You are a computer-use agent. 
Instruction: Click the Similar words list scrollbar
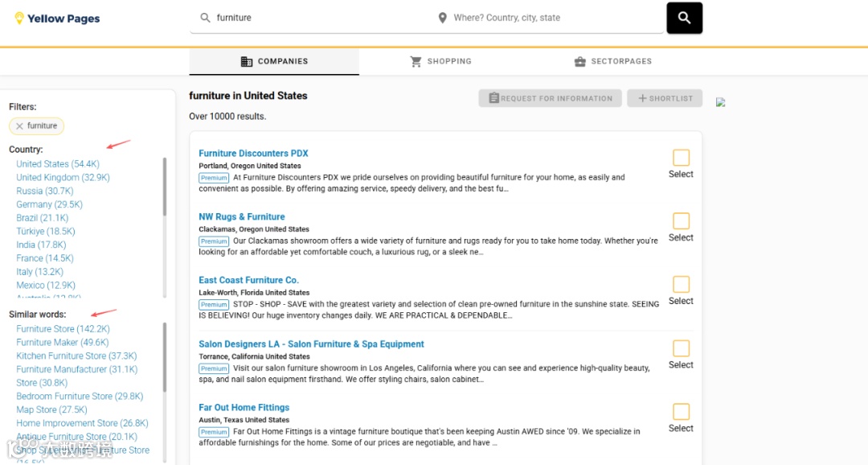click(x=165, y=357)
